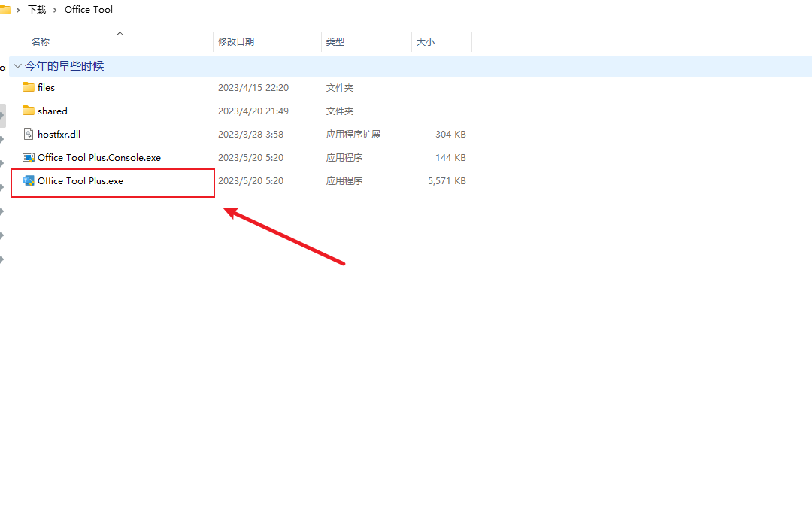812x506 pixels.
Task: Sort by the 修改日期 column header
Action: [236, 42]
